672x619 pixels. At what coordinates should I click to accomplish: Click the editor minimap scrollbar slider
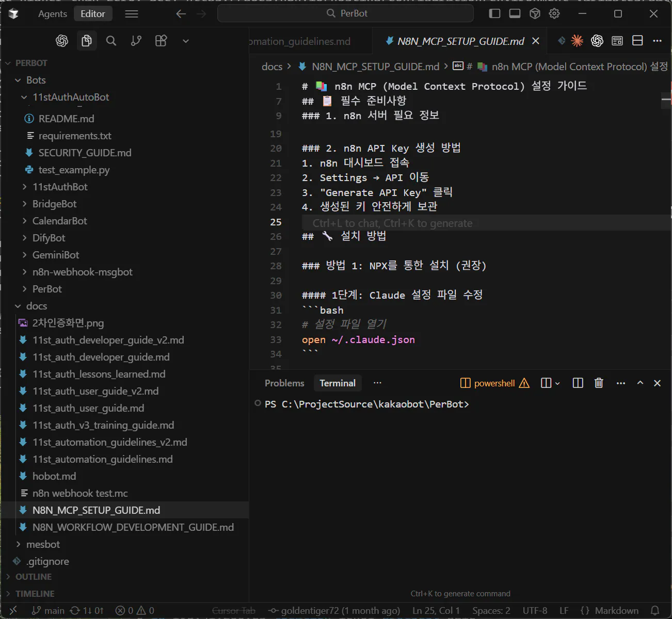tap(666, 100)
